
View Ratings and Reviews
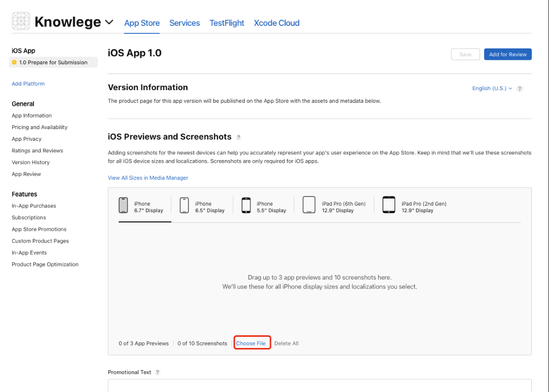point(37,150)
